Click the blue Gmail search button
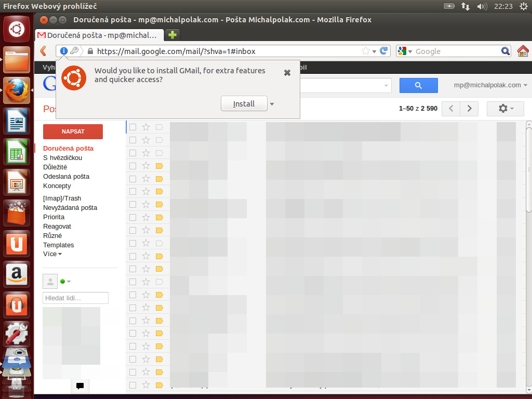 [418, 86]
